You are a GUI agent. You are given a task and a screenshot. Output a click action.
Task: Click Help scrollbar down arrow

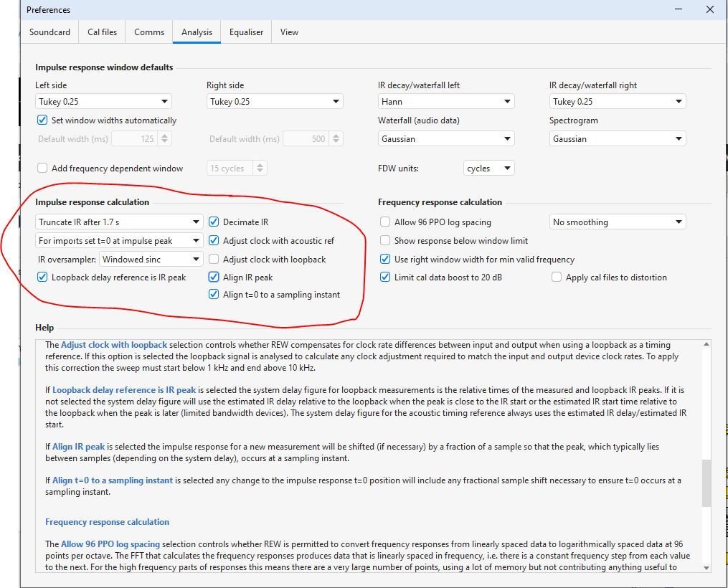click(706, 568)
